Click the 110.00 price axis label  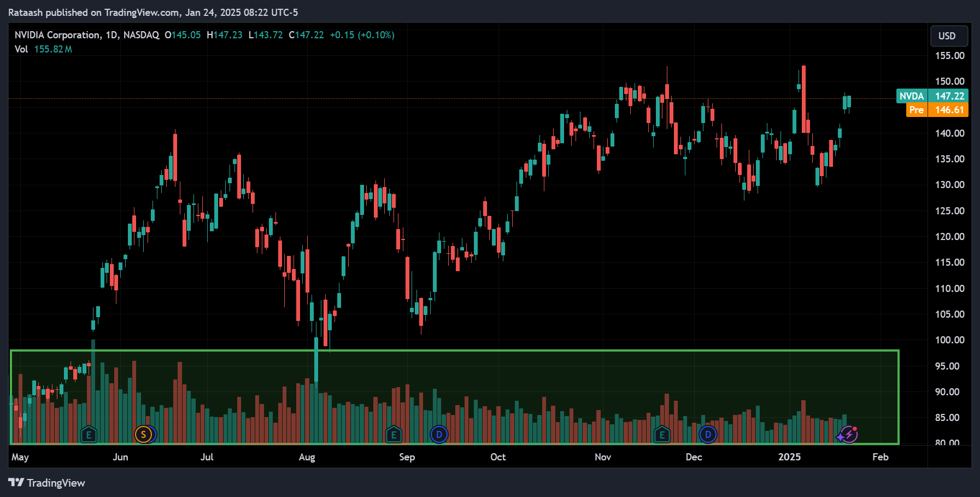pyautogui.click(x=949, y=289)
